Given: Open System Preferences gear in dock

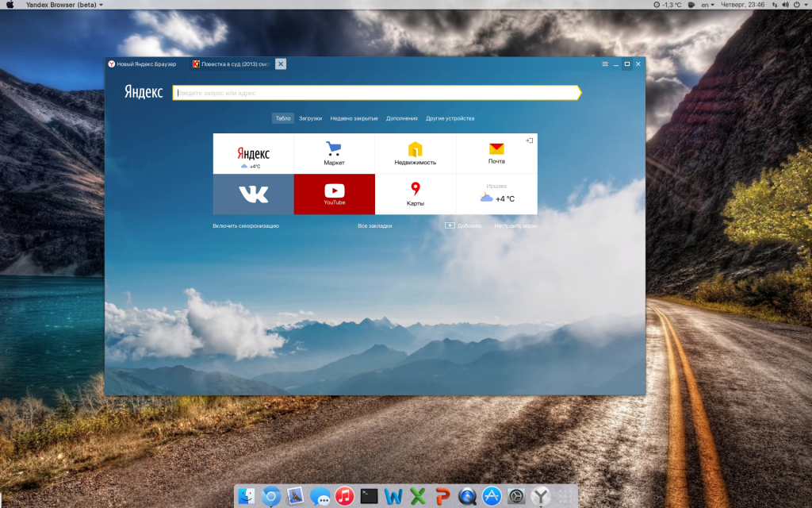Looking at the screenshot, I should (x=516, y=496).
